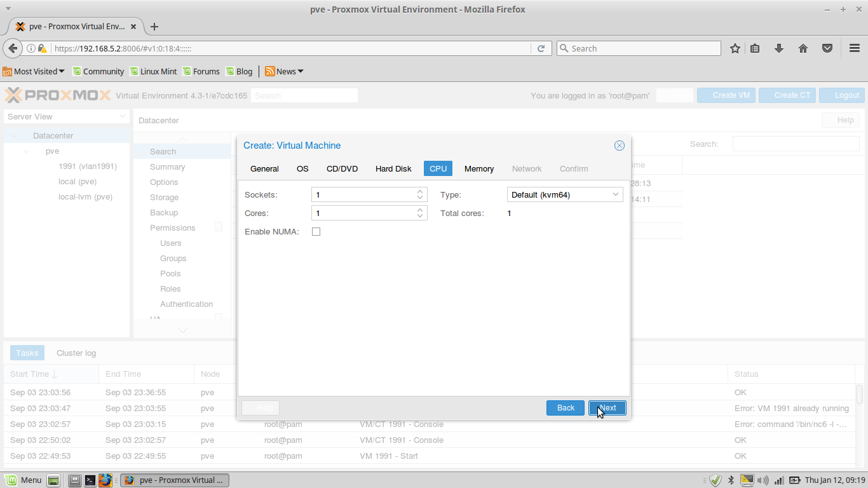868x488 pixels.
Task: Open the Forums bookmark
Action: click(201, 71)
